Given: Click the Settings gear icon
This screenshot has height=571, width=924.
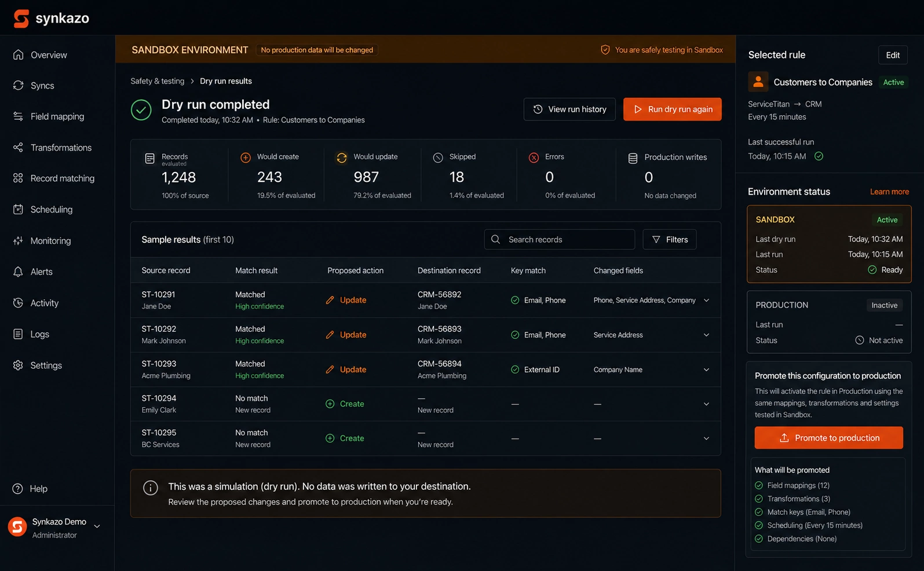Looking at the screenshot, I should coord(19,365).
